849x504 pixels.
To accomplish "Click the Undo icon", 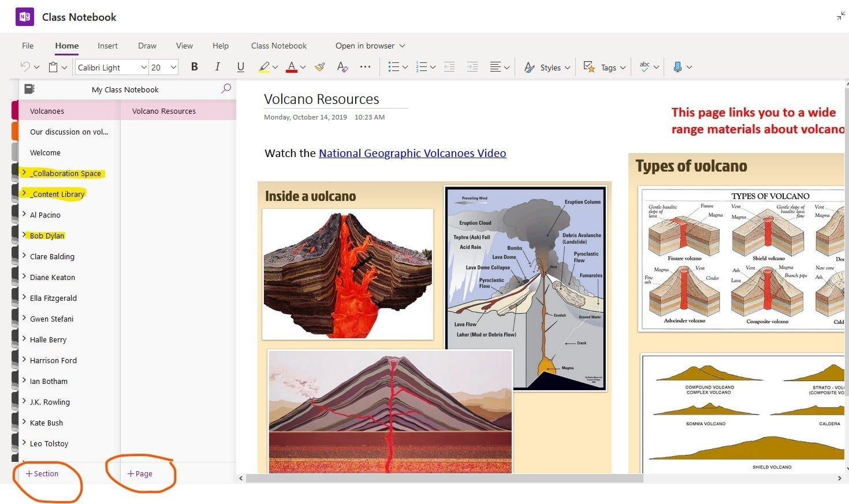I will (x=25, y=66).
